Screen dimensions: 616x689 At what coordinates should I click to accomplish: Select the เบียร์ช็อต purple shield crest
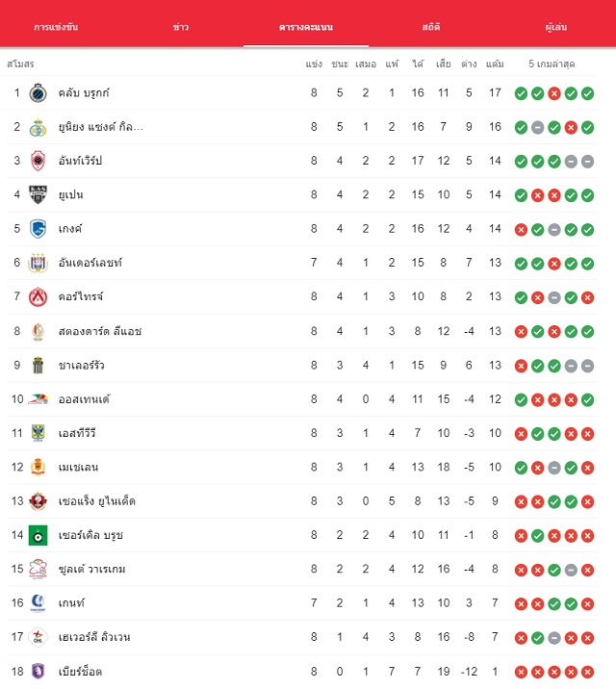pyautogui.click(x=38, y=671)
